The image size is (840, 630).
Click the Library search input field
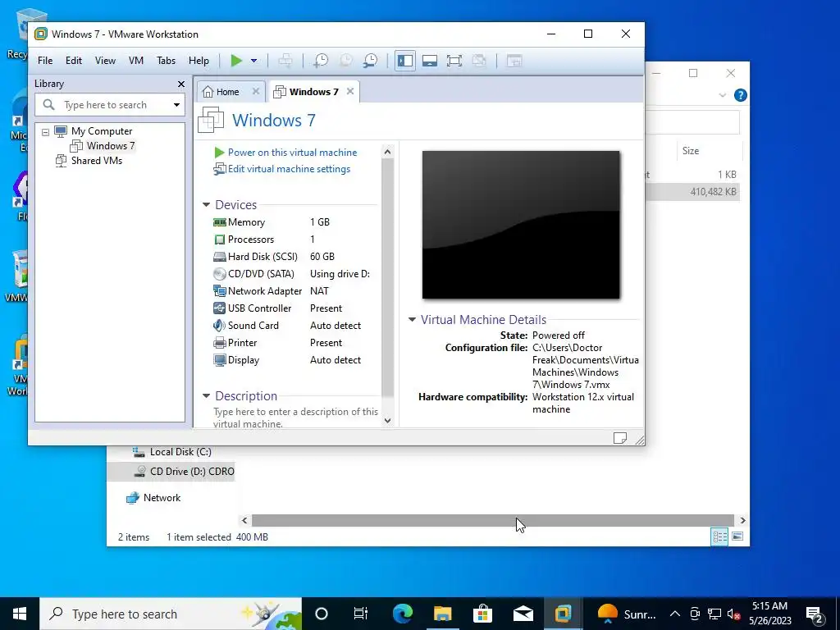[110, 105]
